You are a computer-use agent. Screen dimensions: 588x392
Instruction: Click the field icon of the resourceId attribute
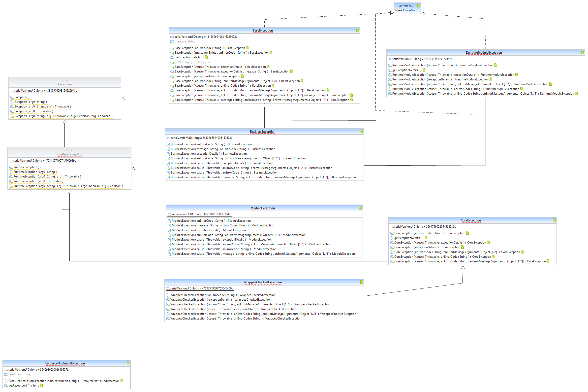pyautogui.click(x=6, y=375)
